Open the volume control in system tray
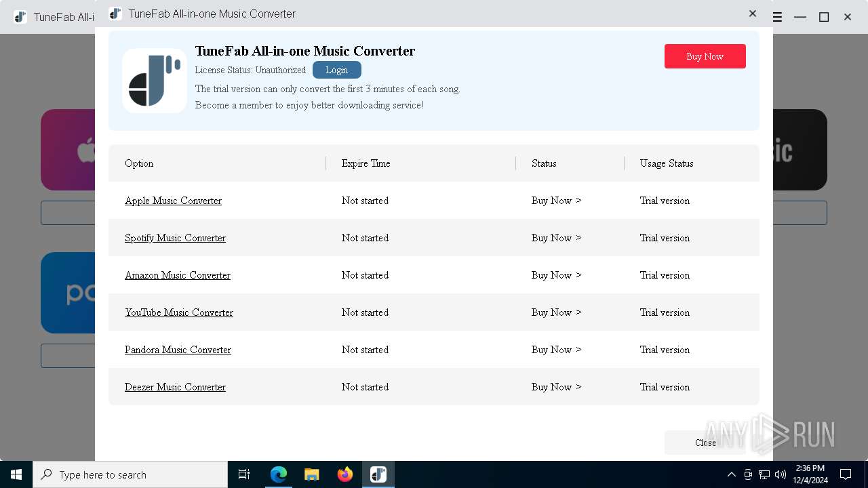Image resolution: width=868 pixels, height=488 pixels. click(x=780, y=474)
